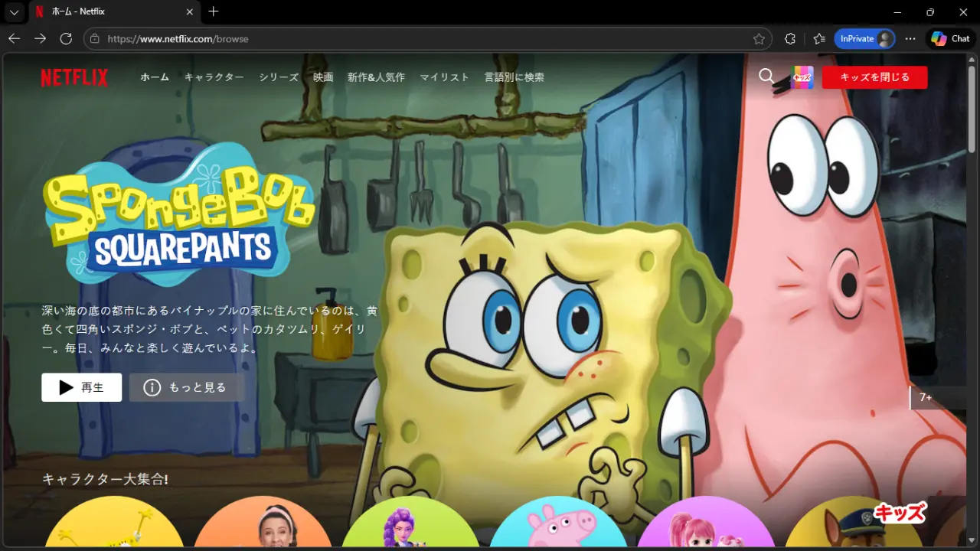Open the マイリスト menu item
The width and height of the screenshot is (980, 551).
pos(444,77)
